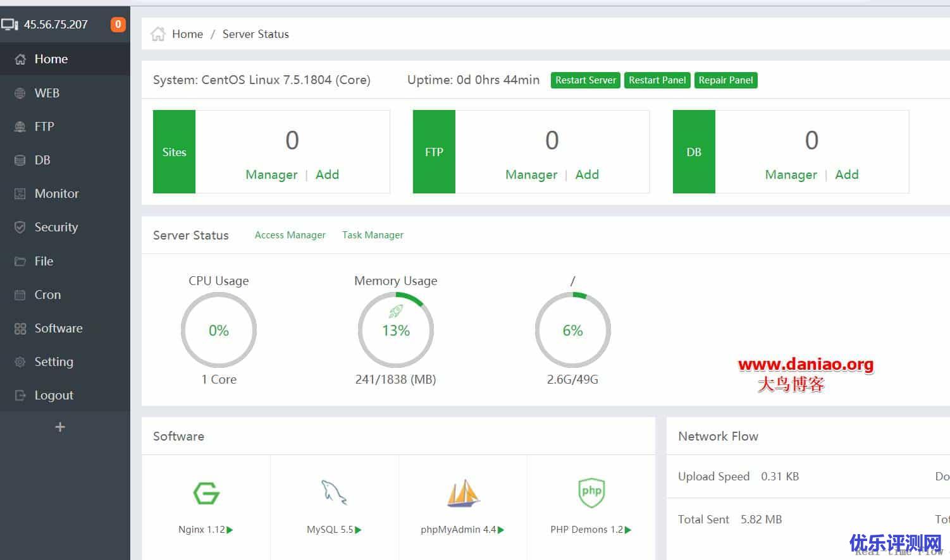Click the phpMyAdmin 4.4 label
The height and width of the screenshot is (560, 950).
tap(459, 530)
